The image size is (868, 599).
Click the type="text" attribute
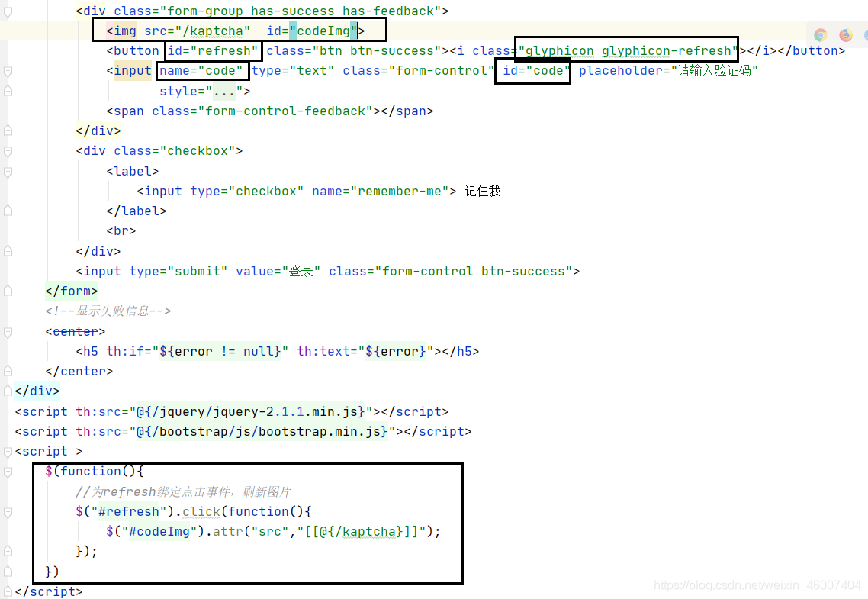(293, 71)
